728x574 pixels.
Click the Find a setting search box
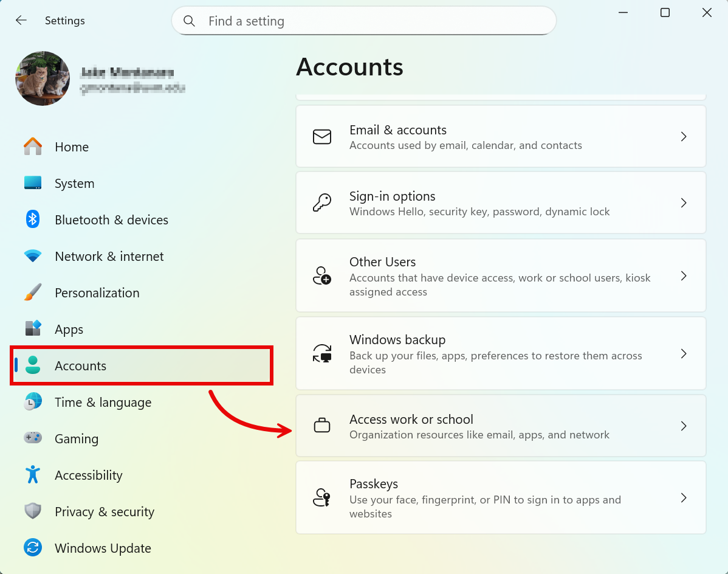363,21
